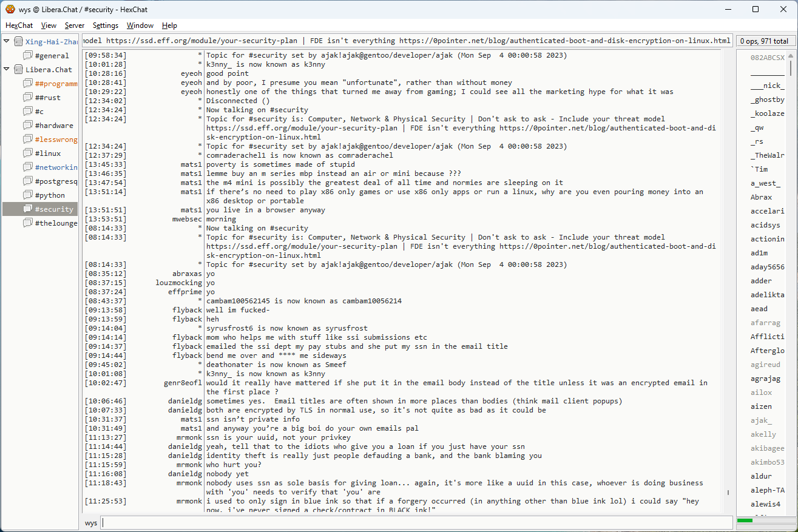798x532 pixels.
Task: Click the server icon beside Xing-Hai-Zha
Action: (x=19, y=42)
